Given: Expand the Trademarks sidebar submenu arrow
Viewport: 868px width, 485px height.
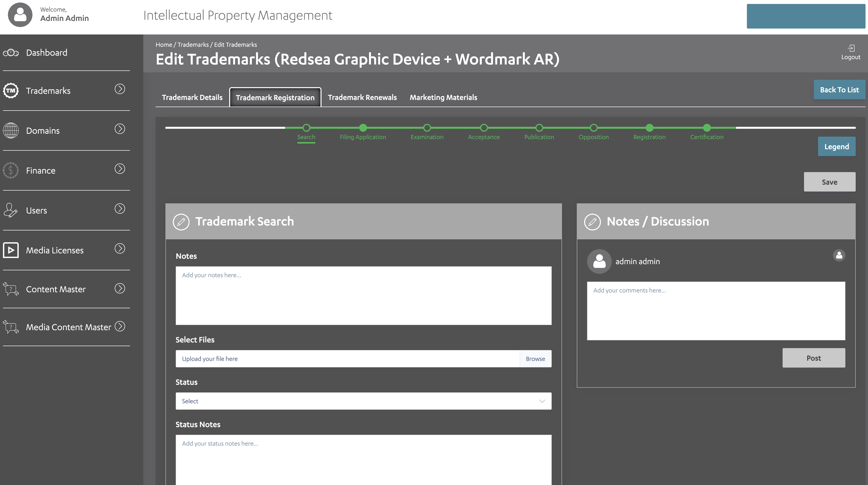Looking at the screenshot, I should (120, 89).
